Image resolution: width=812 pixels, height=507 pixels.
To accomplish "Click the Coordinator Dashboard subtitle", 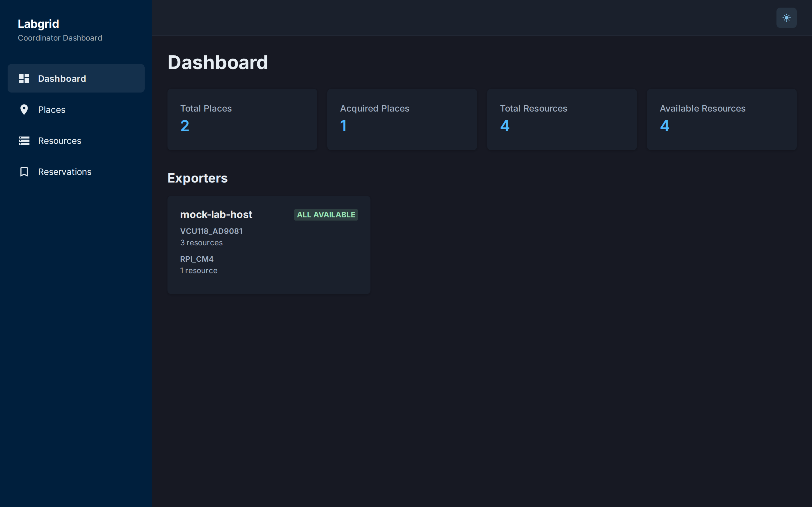I will click(60, 38).
